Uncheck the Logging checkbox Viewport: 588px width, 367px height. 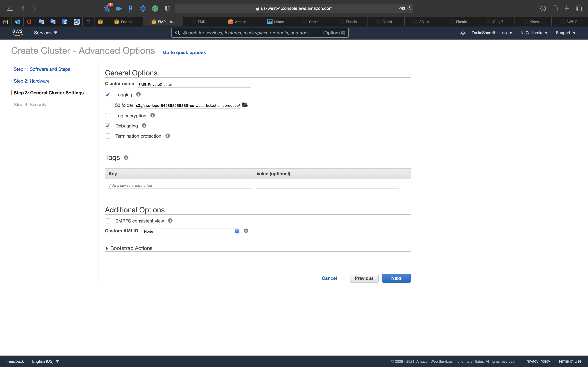pyautogui.click(x=108, y=95)
